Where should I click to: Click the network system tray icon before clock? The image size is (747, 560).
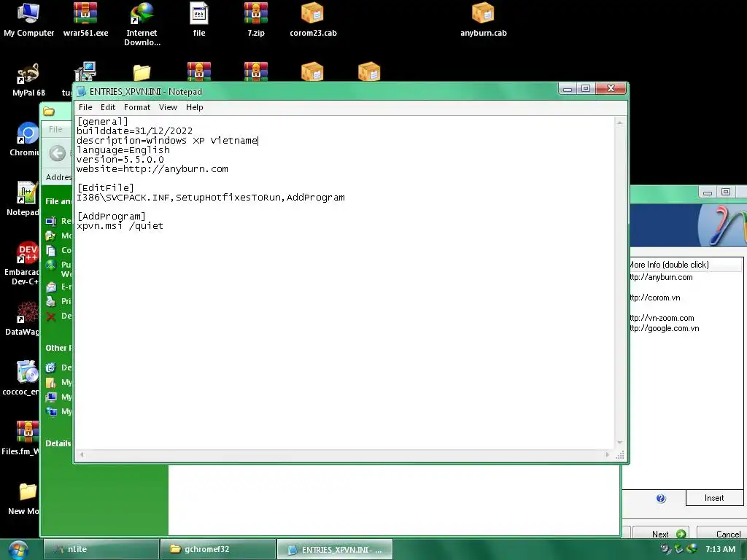[692, 549]
